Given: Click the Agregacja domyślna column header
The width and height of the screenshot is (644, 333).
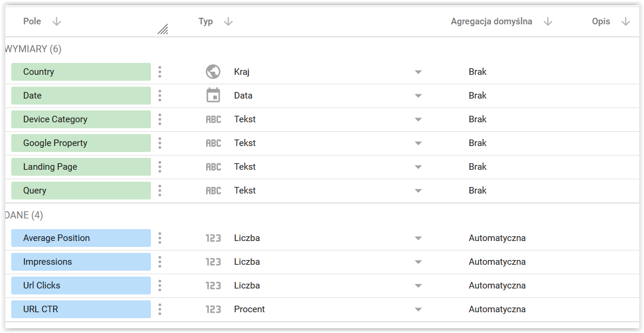Looking at the screenshot, I should click(492, 21).
